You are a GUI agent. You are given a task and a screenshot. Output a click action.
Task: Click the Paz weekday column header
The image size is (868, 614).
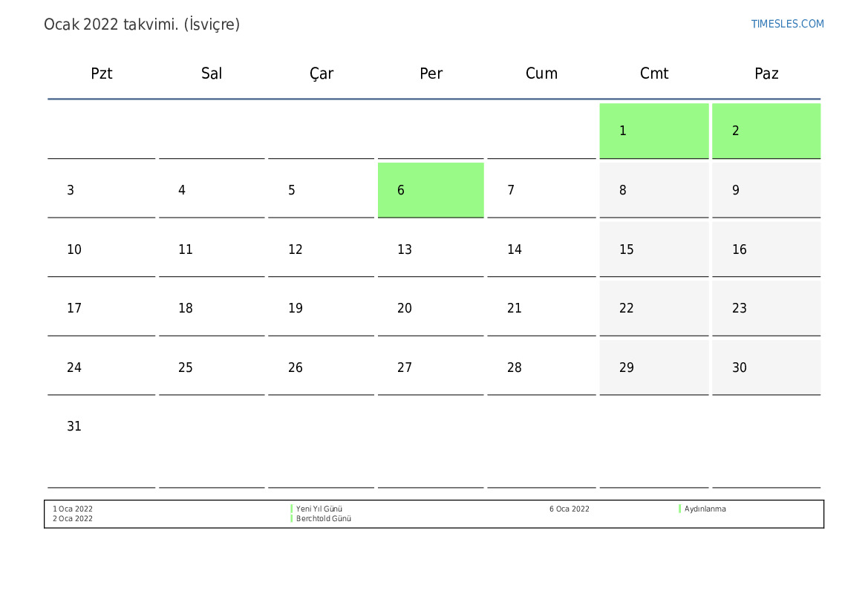(766, 74)
